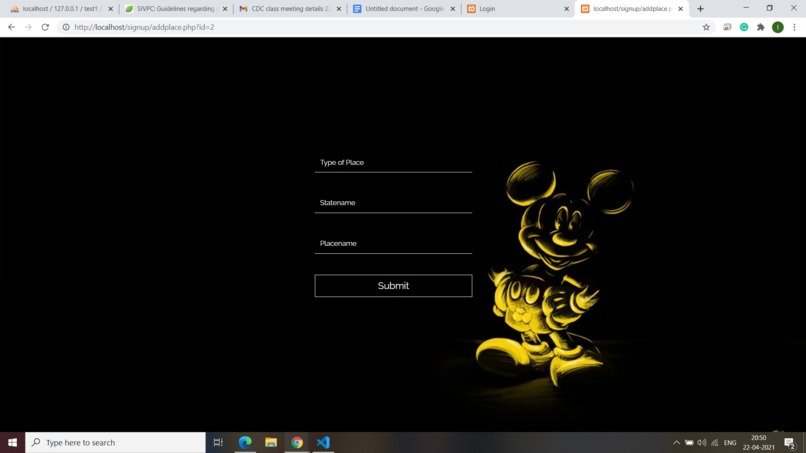
Task: Reload the current page
Action: click(45, 27)
